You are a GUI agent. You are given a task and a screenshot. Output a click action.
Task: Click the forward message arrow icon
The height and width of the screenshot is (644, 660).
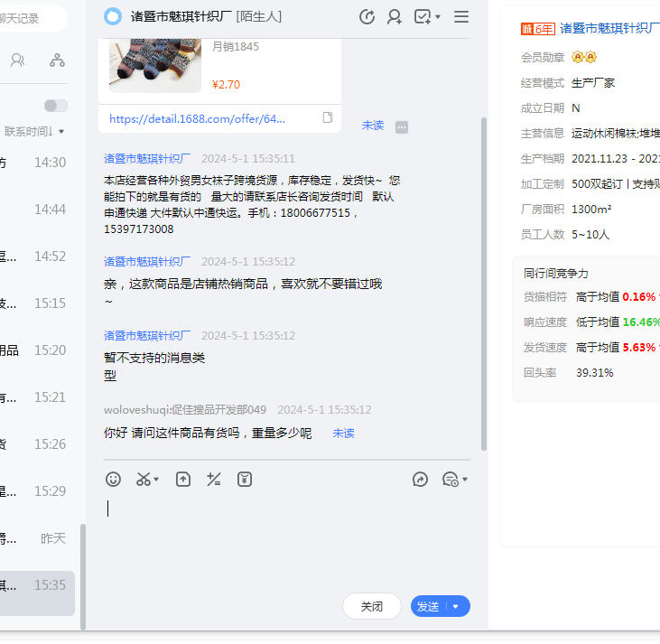click(x=420, y=480)
